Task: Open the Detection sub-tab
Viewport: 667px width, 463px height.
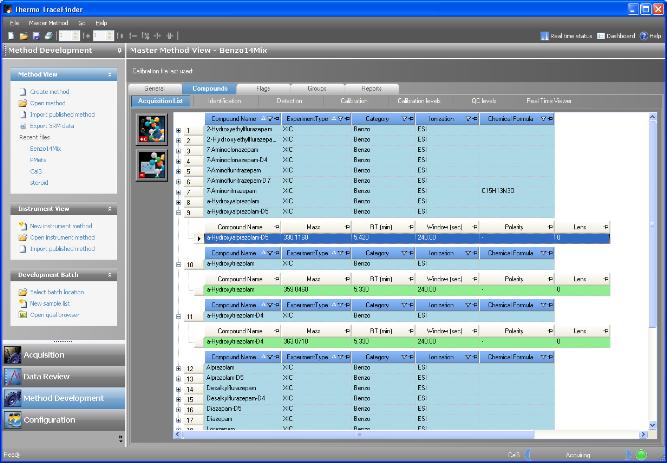Action: coord(289,101)
